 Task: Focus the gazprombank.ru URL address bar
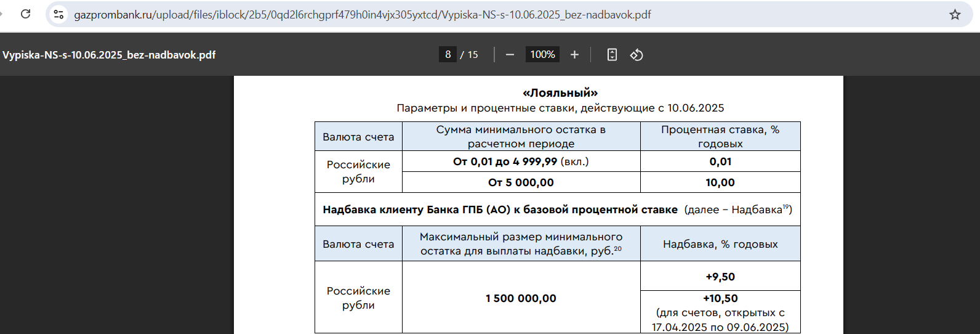point(362,14)
